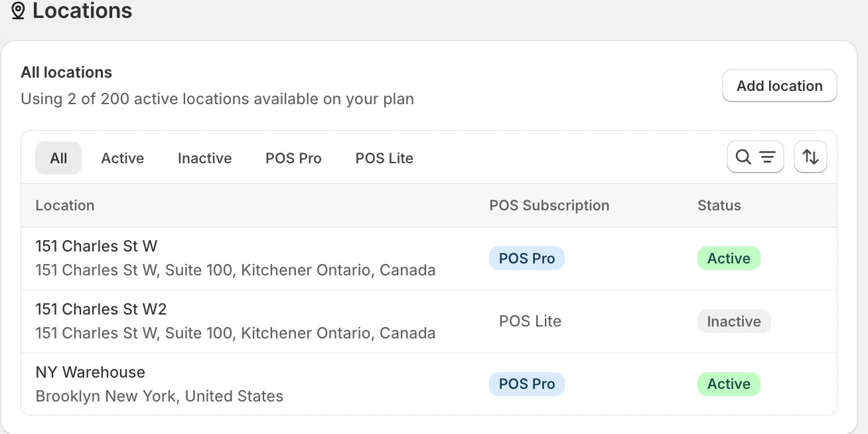Click the Add location button
Image resolution: width=868 pixels, height=434 pixels.
(x=779, y=86)
